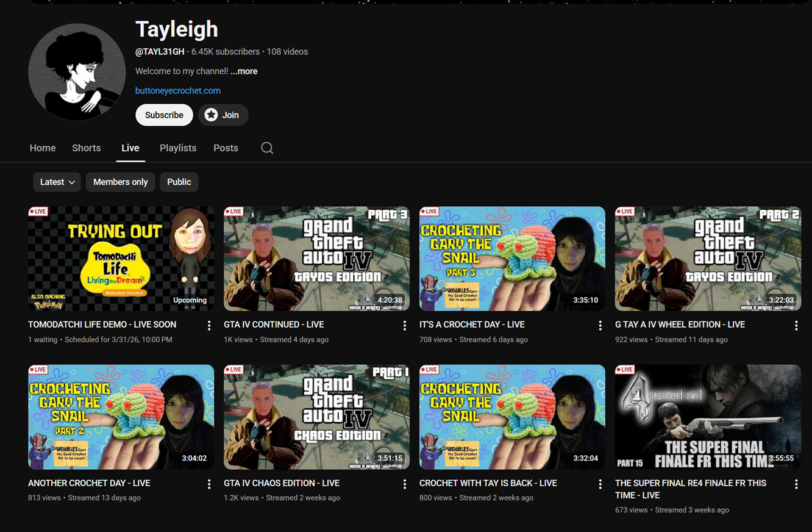Image resolution: width=812 pixels, height=532 pixels.
Task: Switch to the Shorts tab
Action: coord(87,148)
